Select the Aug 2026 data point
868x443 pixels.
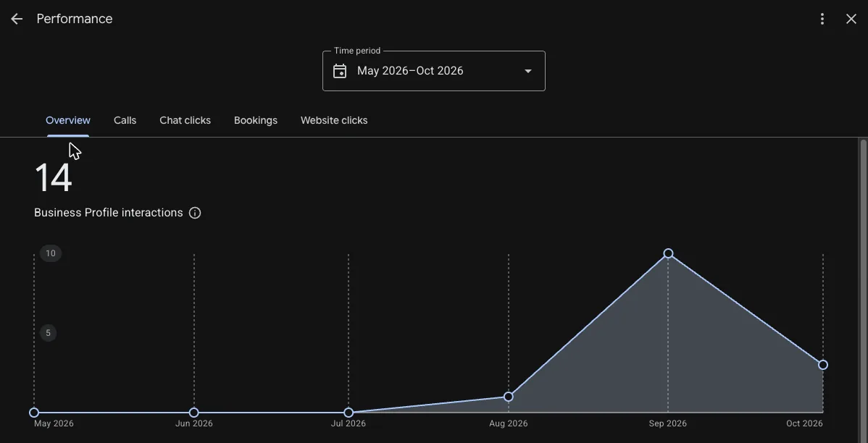tap(508, 397)
